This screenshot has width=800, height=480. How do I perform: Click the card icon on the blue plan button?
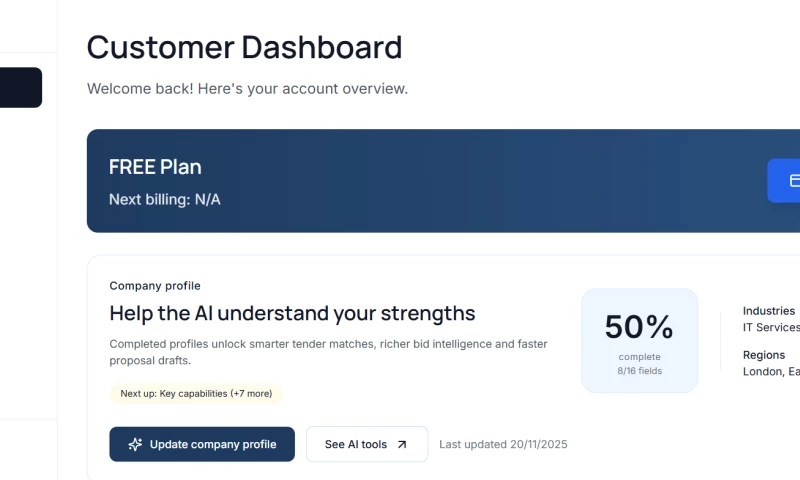795,181
